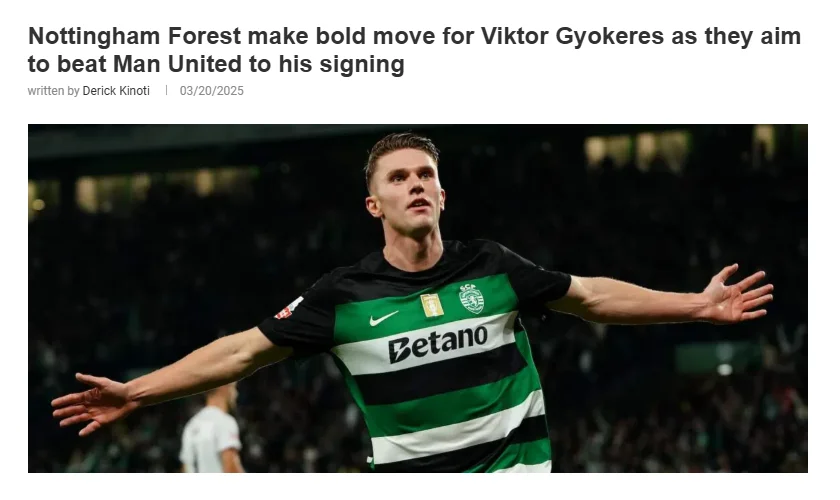Click the blurred green sign in the crowd
840x500 pixels.
pyautogui.click(x=718, y=358)
